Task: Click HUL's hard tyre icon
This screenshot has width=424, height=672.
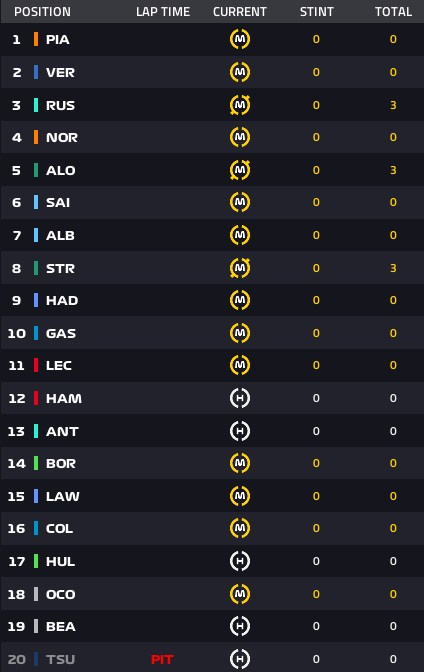Action: pos(240,561)
